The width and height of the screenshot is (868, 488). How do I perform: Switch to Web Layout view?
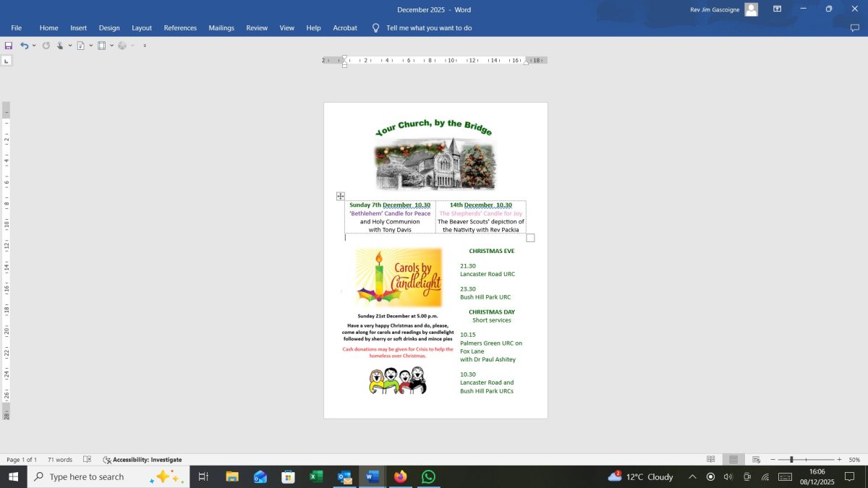(756, 460)
